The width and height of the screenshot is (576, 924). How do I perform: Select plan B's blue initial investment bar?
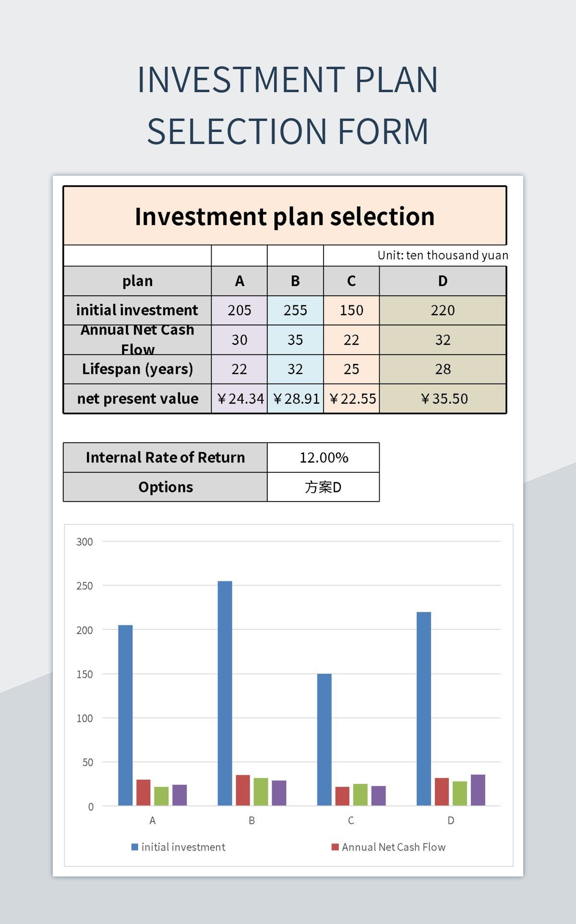(x=225, y=693)
